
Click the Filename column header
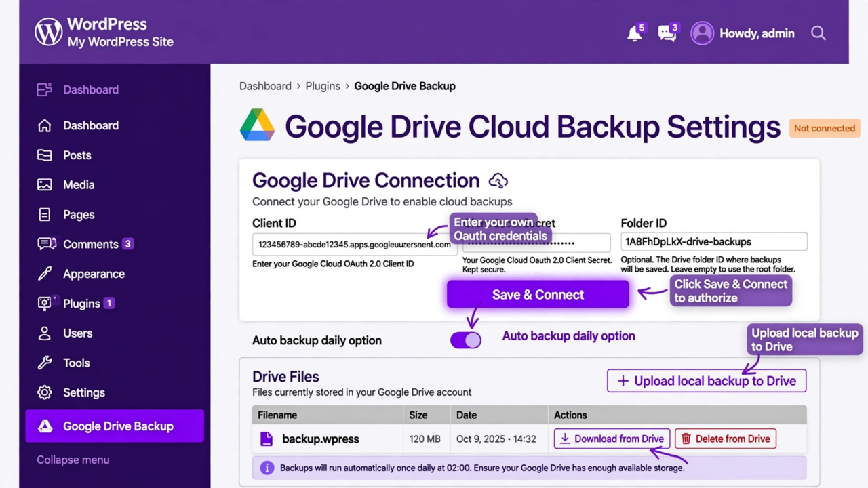277,415
